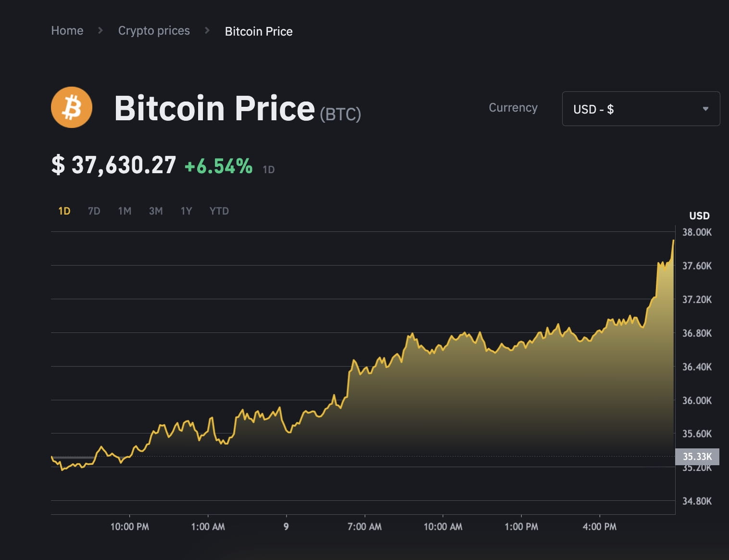Click the breadcrumb arrow after Home
729x560 pixels.
coord(101,30)
